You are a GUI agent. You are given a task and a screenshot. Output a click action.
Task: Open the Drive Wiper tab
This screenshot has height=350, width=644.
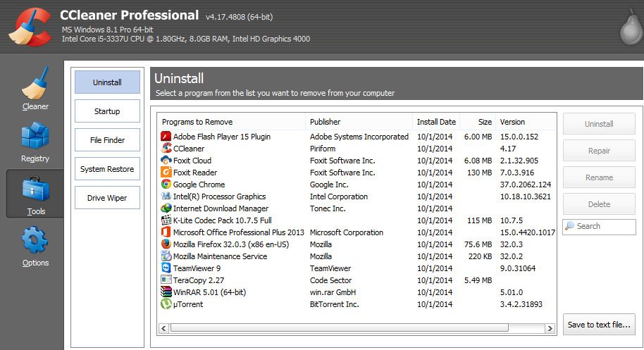[x=107, y=198]
